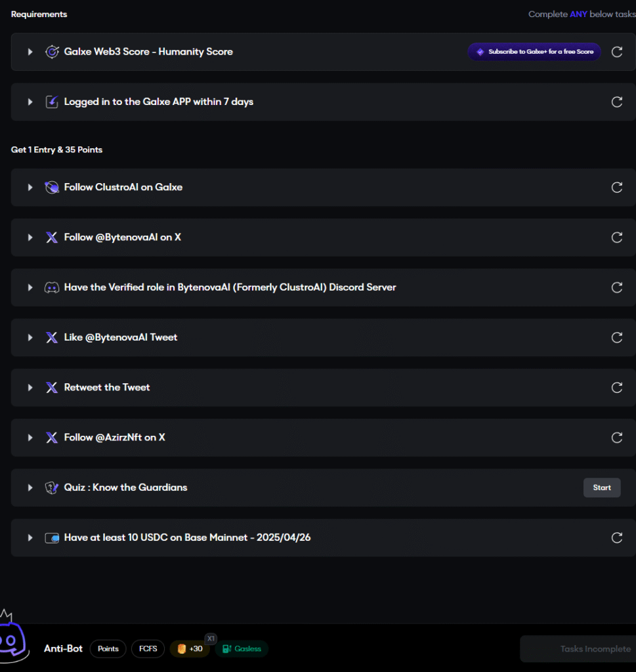
Task: Expand Have at least 10 USDC task
Action: click(30, 537)
